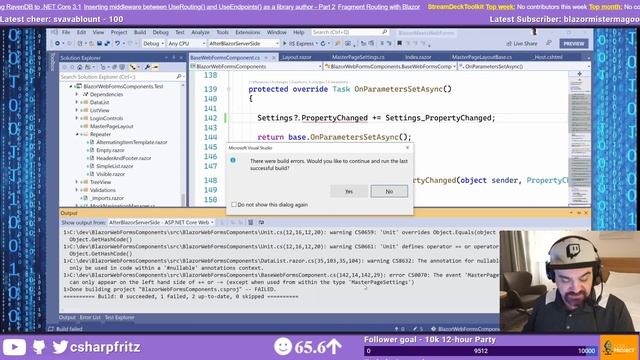Check 'Do not show this dialog again'
The height and width of the screenshot is (360, 640).
[234, 204]
